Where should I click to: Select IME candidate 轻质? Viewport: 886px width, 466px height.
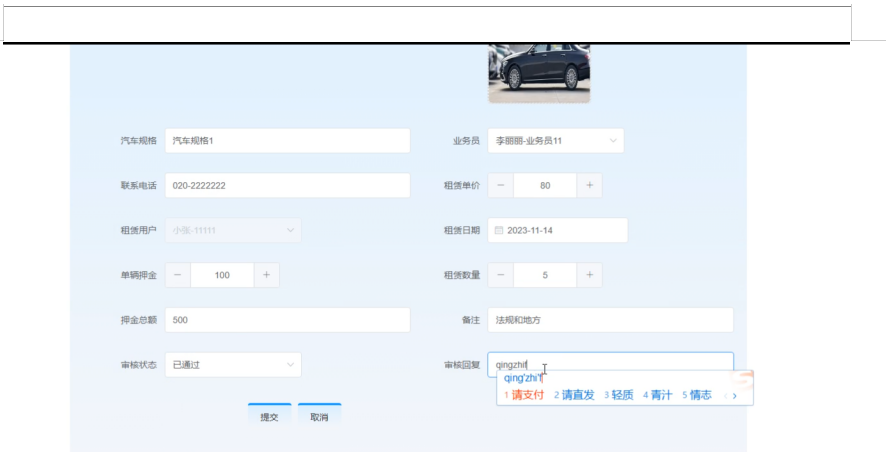pyautogui.click(x=619, y=395)
